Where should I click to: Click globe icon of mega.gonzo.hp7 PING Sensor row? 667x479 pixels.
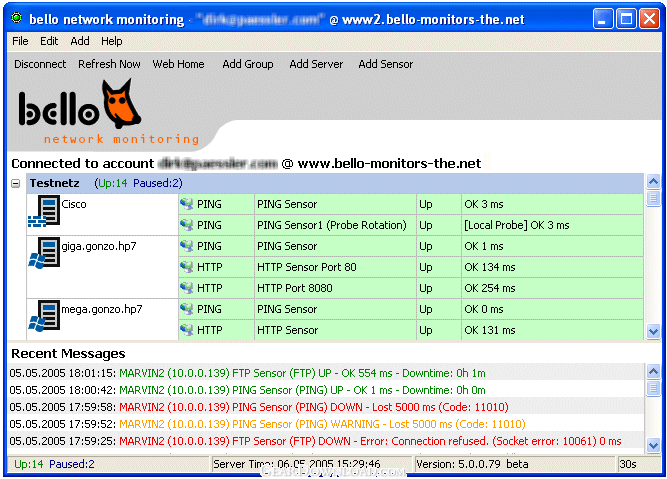pyautogui.click(x=186, y=309)
